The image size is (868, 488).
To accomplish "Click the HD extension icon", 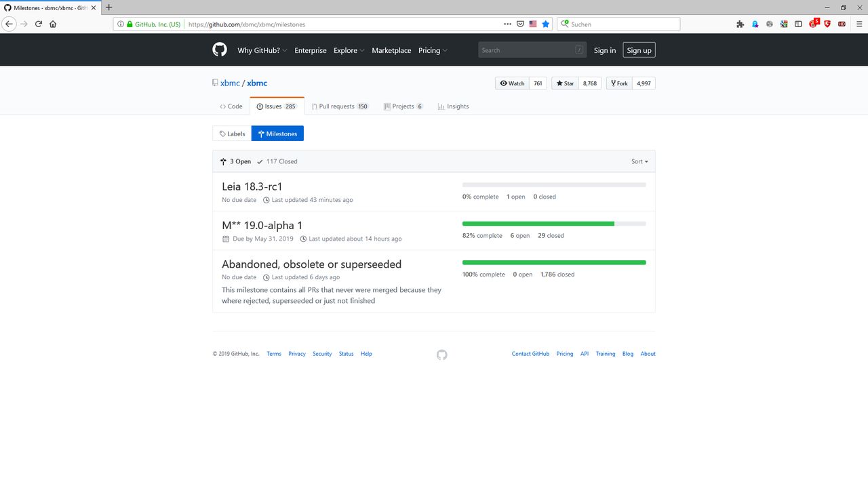I will tap(842, 24).
